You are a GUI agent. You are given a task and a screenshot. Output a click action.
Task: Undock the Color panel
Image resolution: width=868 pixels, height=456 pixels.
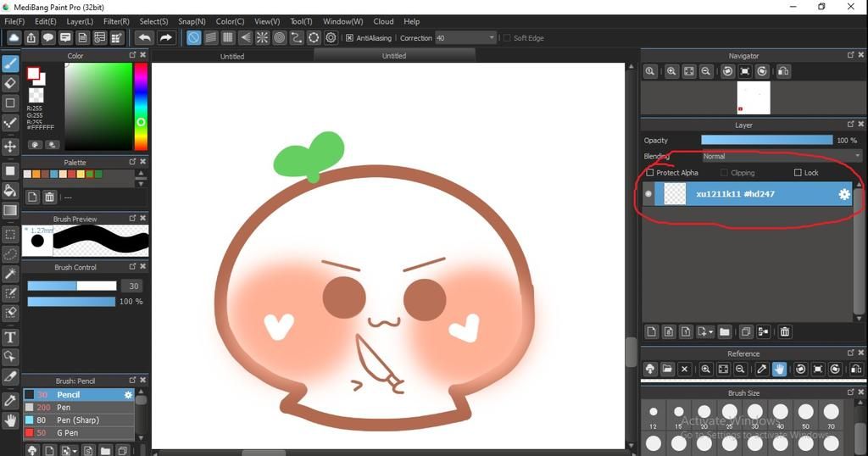(x=132, y=55)
